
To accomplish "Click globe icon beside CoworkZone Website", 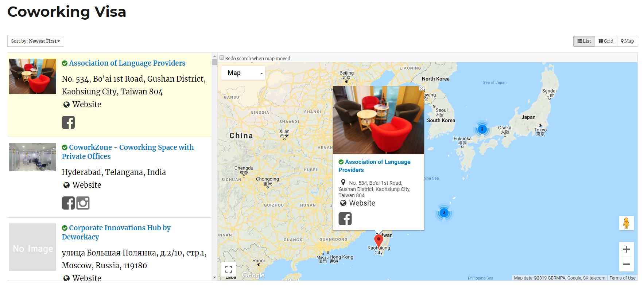I will coord(66,185).
